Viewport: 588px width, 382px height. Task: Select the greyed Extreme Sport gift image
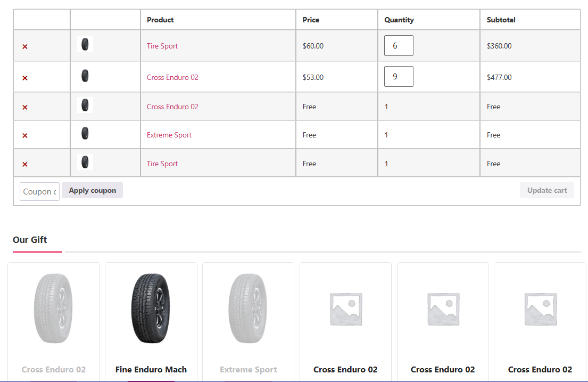pyautogui.click(x=248, y=308)
